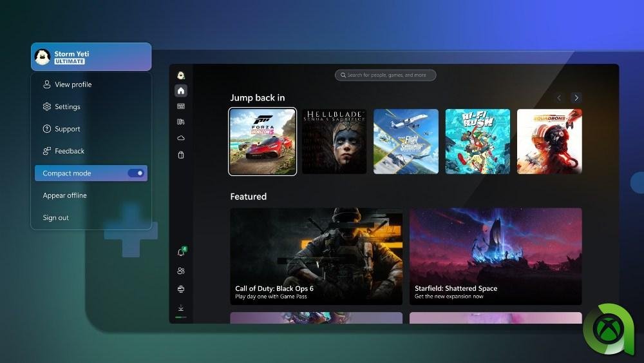Click Sign out in profile menu
The height and width of the screenshot is (363, 644).
(x=56, y=218)
